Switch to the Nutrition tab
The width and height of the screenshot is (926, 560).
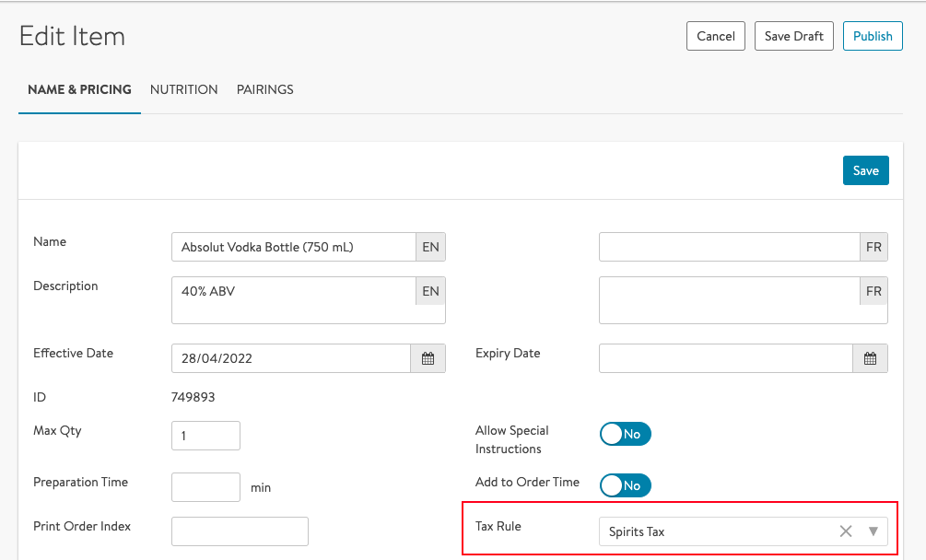point(184,89)
